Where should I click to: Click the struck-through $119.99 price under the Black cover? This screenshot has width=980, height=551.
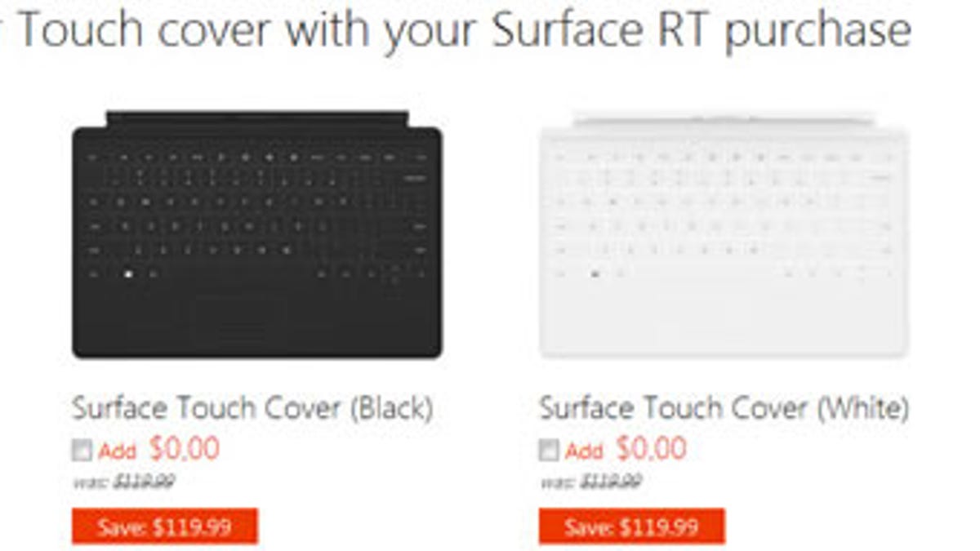(x=144, y=482)
